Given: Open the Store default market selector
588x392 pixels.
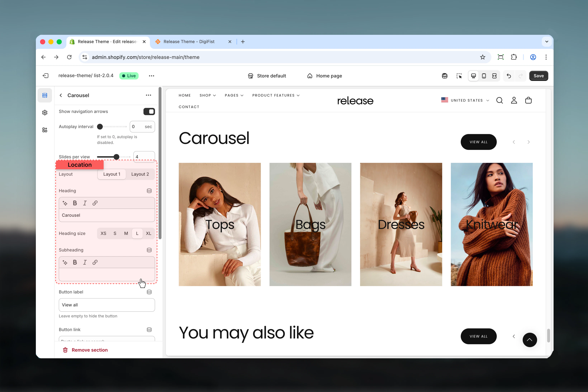Looking at the screenshot, I should pos(267,76).
